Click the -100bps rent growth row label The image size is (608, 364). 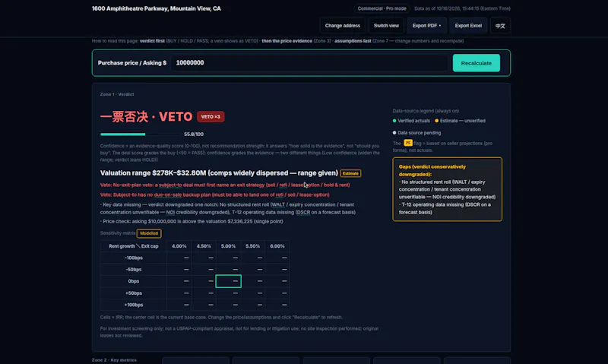[134, 258]
